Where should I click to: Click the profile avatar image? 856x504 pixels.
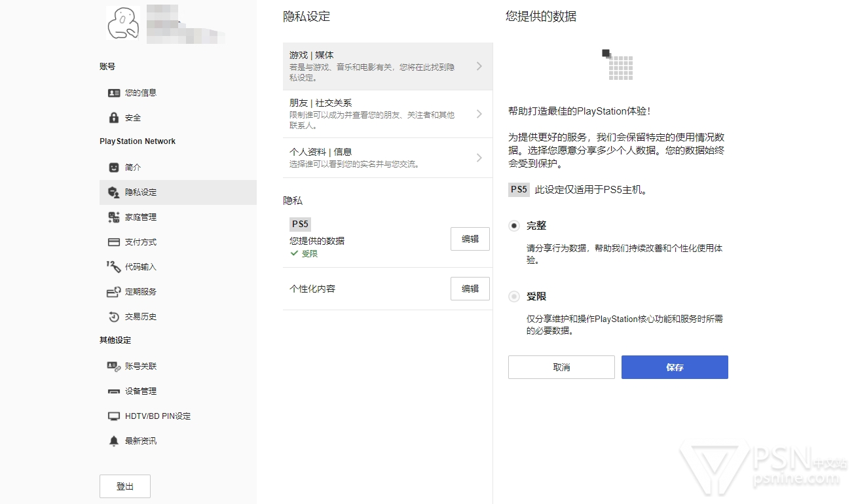pos(122,23)
